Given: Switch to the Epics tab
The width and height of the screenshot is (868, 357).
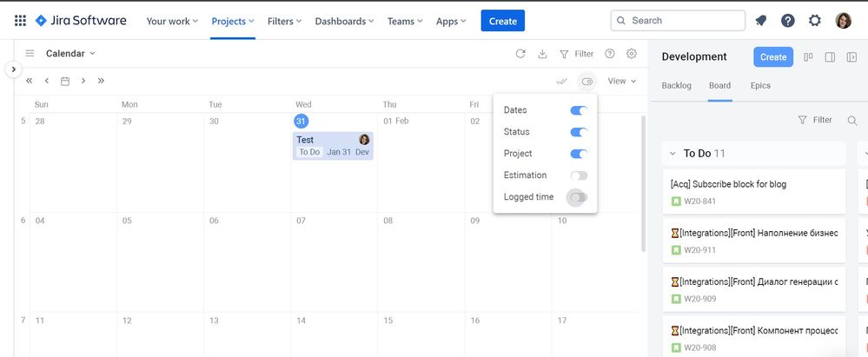Looking at the screenshot, I should [x=760, y=85].
